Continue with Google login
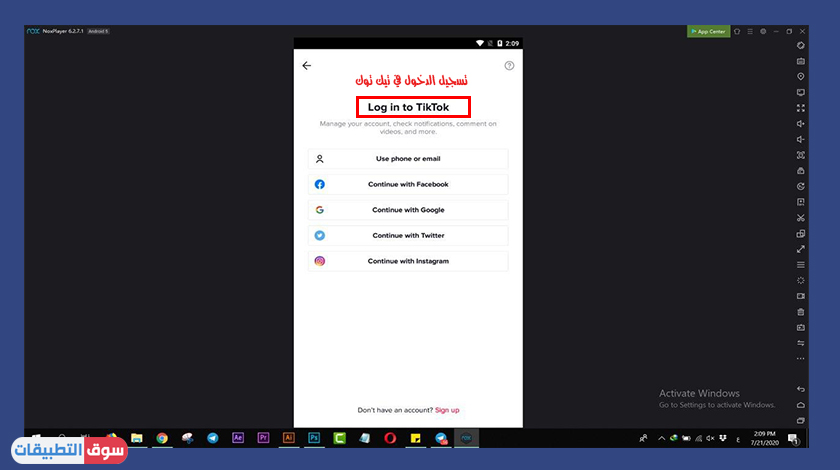This screenshot has width=840, height=470. [x=408, y=210]
